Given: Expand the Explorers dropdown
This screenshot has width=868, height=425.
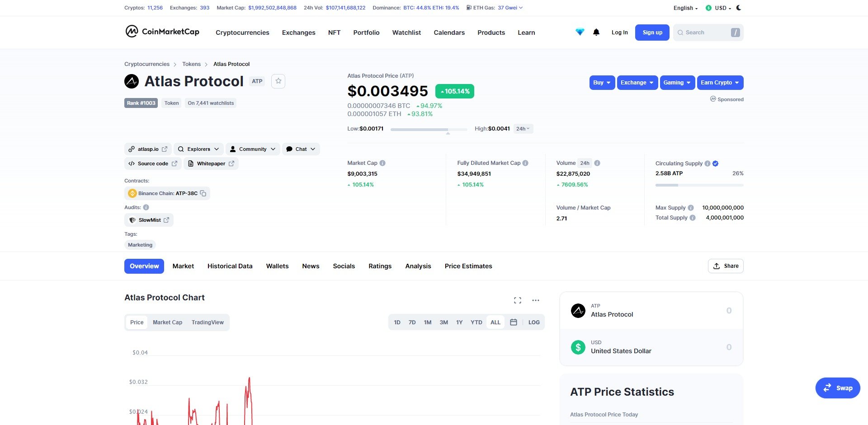Looking at the screenshot, I should point(198,149).
